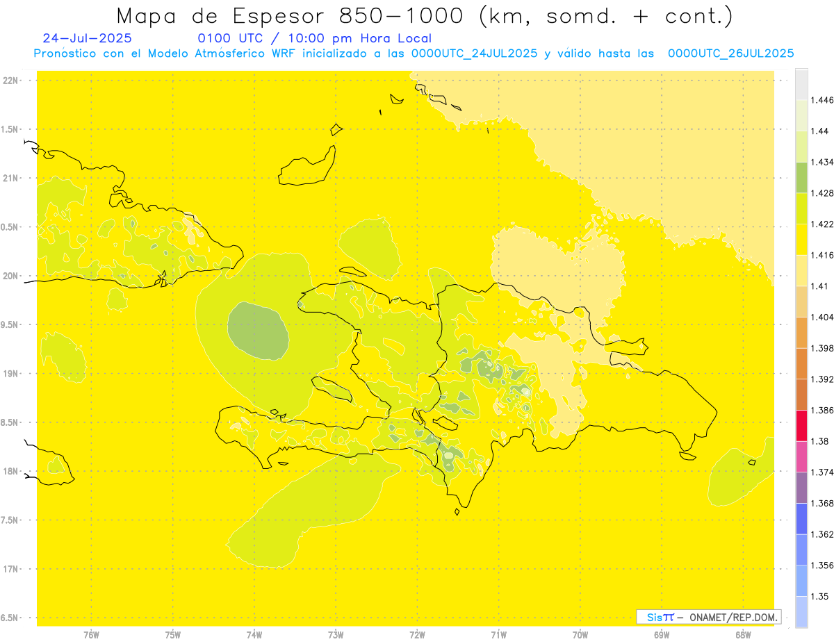834x644 pixels.
Task: Click the '70W' longitude label
Action: click(x=580, y=634)
